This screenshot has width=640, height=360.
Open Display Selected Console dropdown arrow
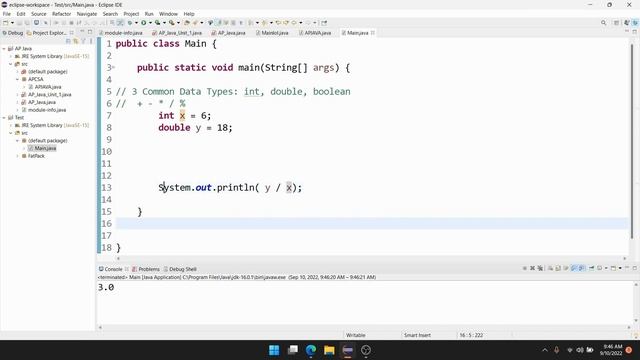tap(606, 268)
